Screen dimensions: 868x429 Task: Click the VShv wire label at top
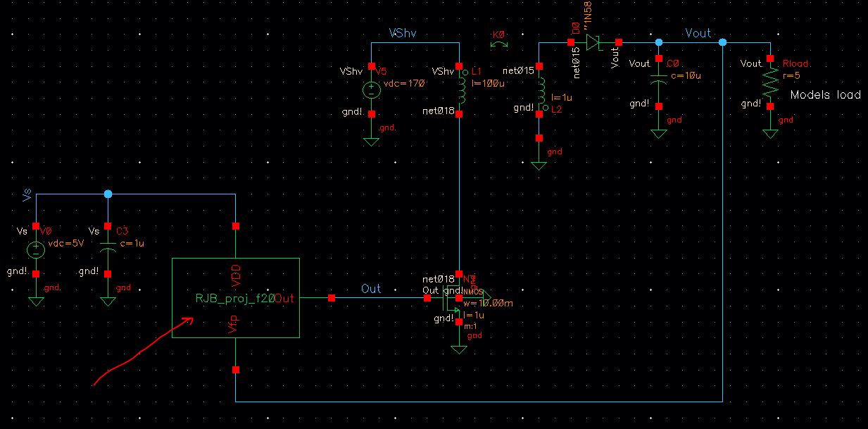(x=403, y=34)
